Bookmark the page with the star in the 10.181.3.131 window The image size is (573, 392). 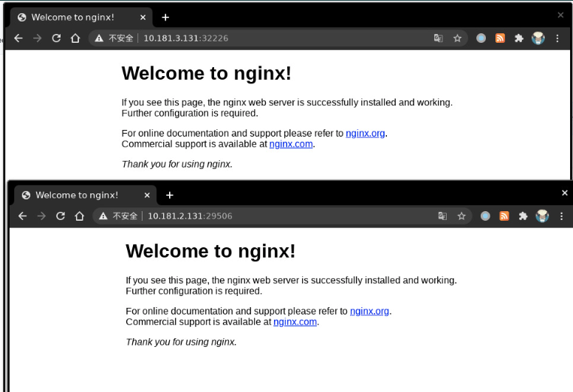tap(457, 38)
